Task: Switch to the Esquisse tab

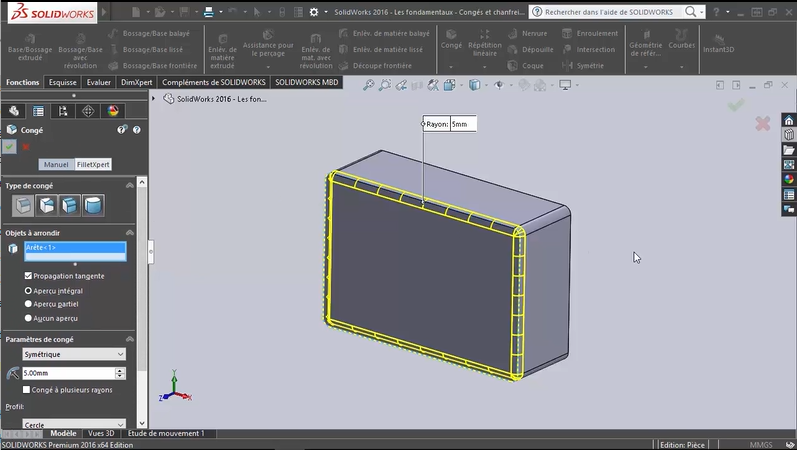Action: (63, 82)
